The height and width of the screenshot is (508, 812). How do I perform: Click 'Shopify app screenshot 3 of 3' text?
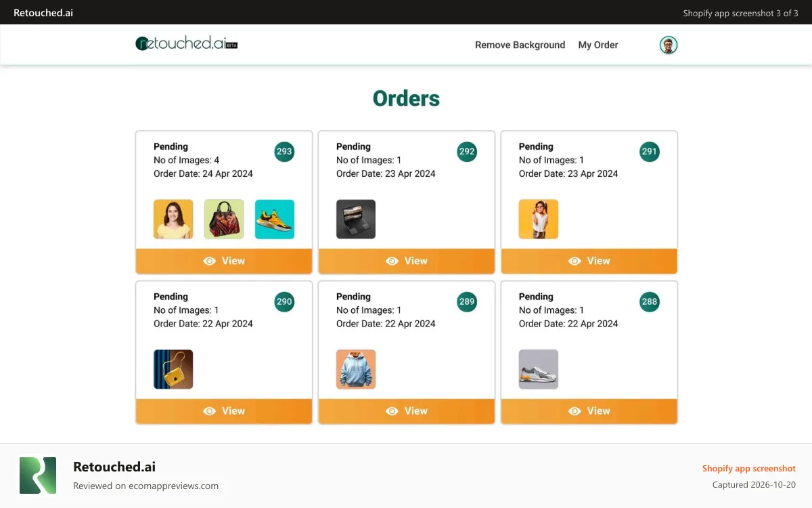(x=740, y=13)
